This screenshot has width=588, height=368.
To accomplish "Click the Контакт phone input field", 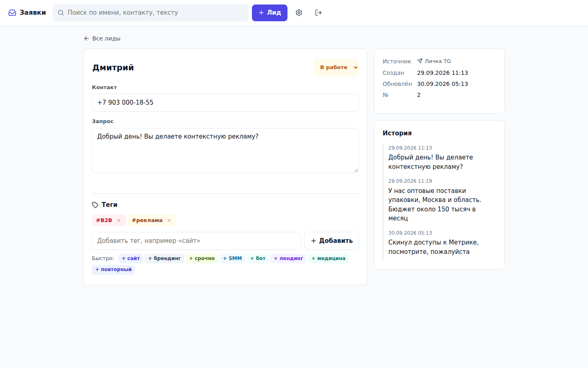I will pos(225,103).
